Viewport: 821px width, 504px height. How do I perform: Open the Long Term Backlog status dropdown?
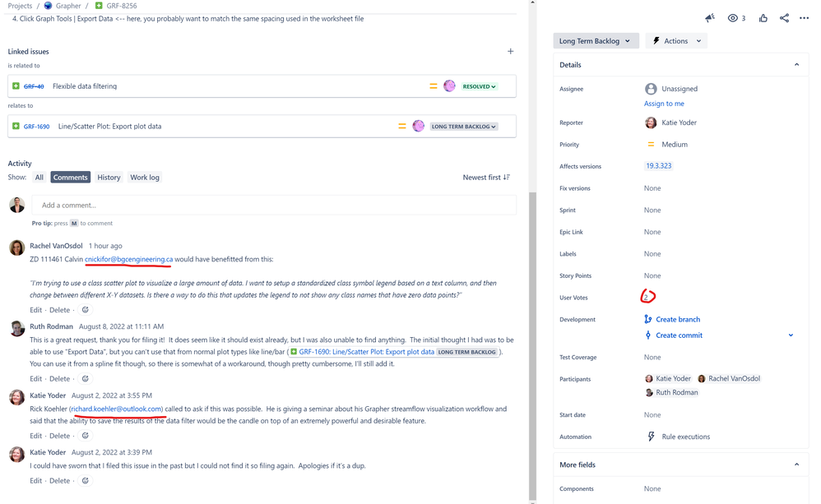pyautogui.click(x=594, y=39)
